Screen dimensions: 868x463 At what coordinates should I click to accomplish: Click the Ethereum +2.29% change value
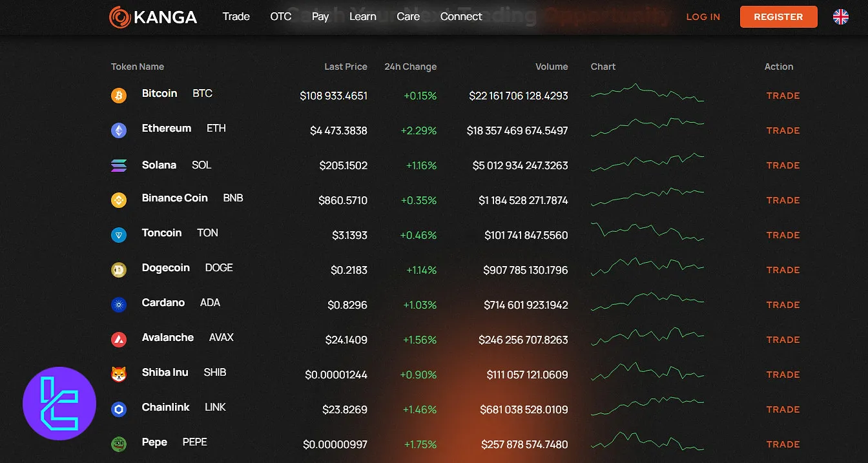(x=418, y=130)
